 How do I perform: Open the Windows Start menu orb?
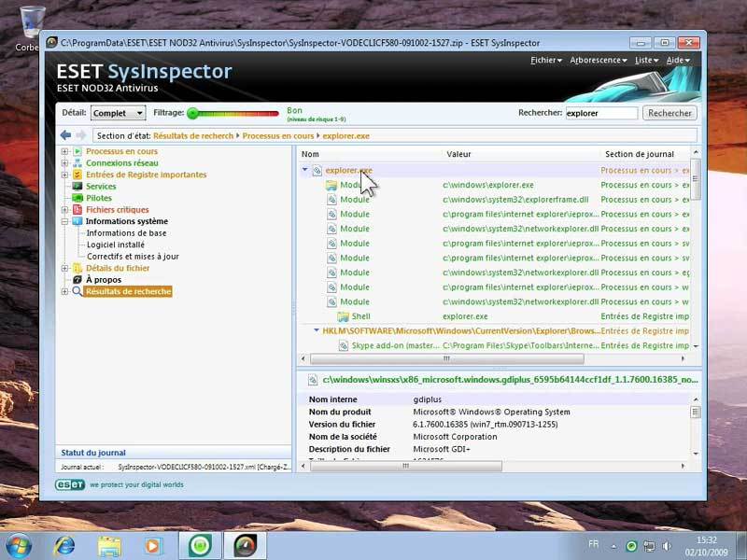click(19, 546)
